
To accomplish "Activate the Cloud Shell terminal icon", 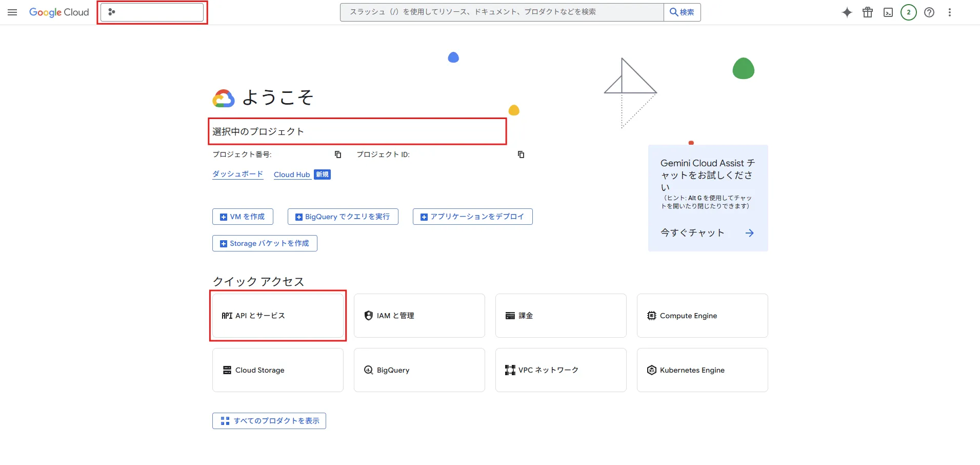I will (x=888, y=12).
